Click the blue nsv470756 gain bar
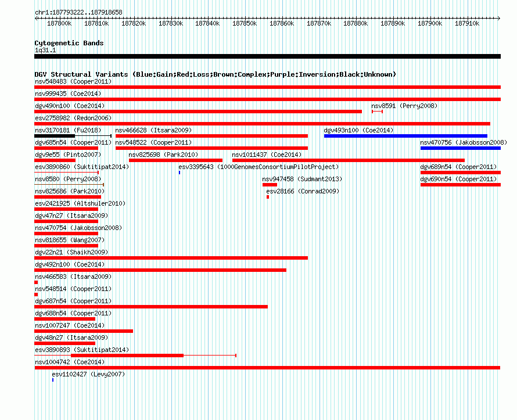 [x=461, y=148]
